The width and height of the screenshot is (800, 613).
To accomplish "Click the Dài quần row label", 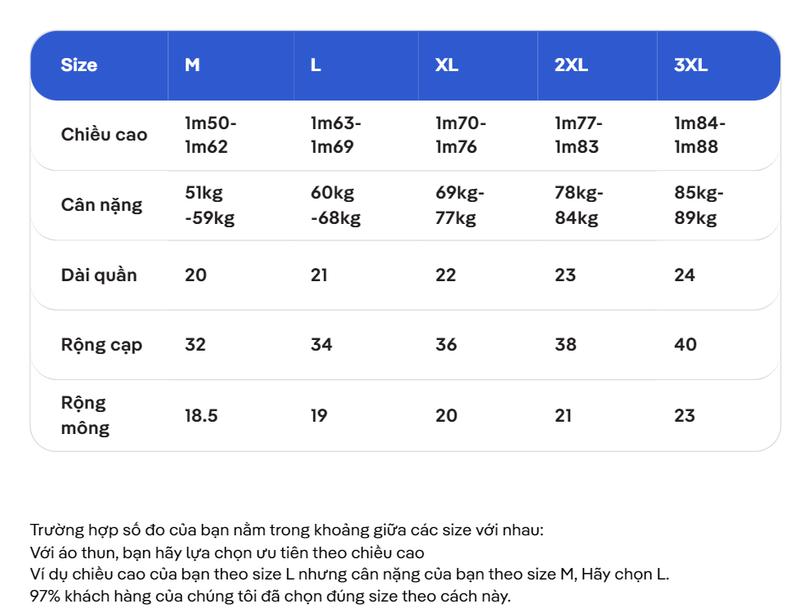I will (99, 275).
